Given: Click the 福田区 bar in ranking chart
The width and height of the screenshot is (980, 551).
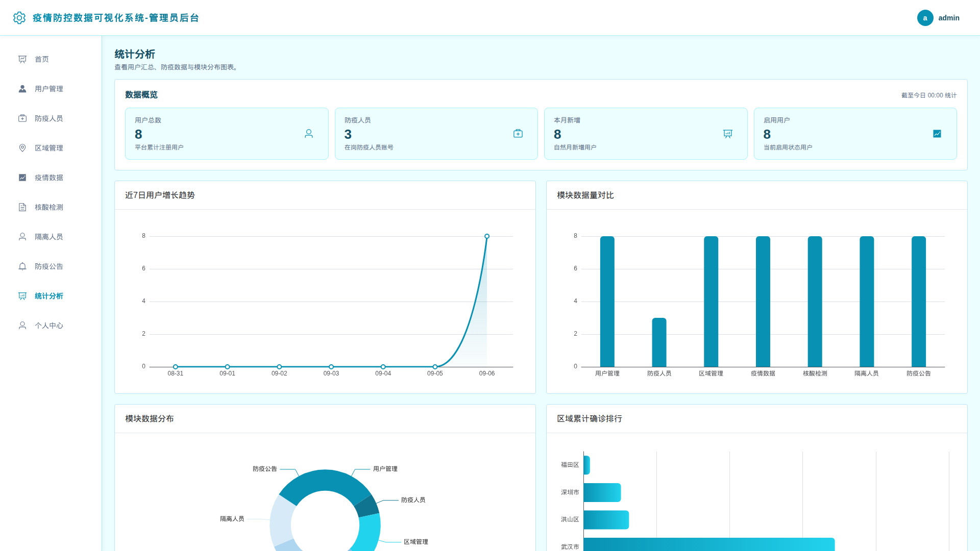Looking at the screenshot, I should click(x=587, y=465).
